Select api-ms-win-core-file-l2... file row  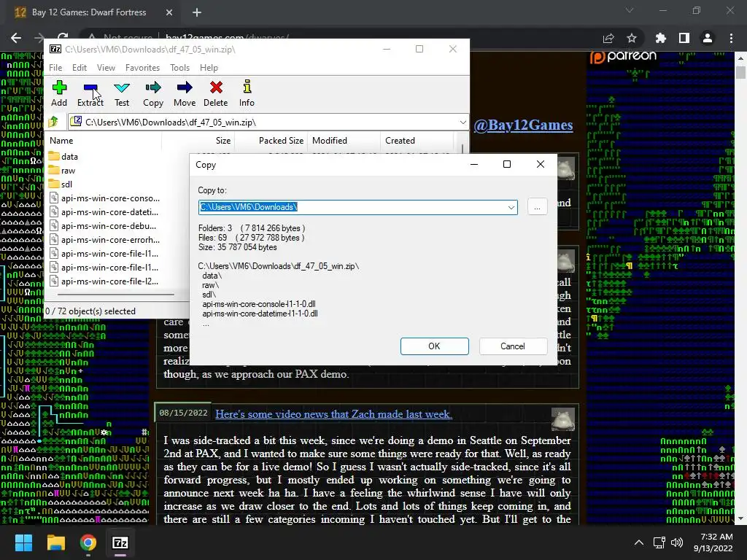[104, 281]
